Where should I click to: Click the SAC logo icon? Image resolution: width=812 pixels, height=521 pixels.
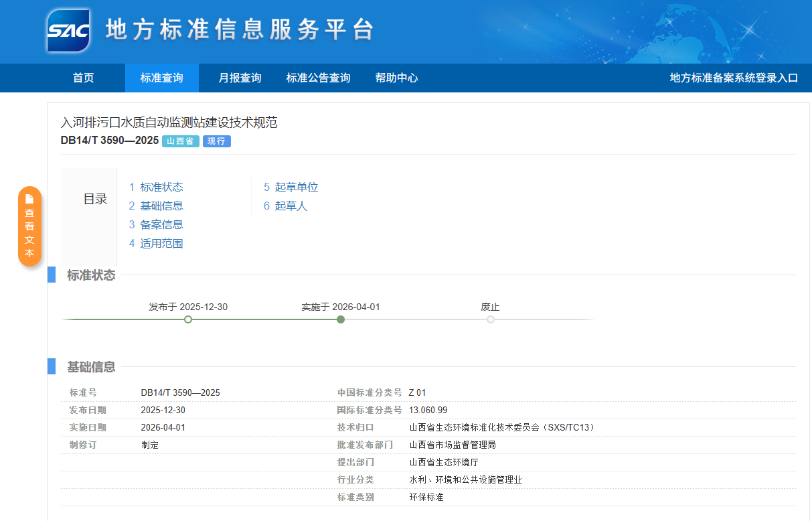point(68,30)
